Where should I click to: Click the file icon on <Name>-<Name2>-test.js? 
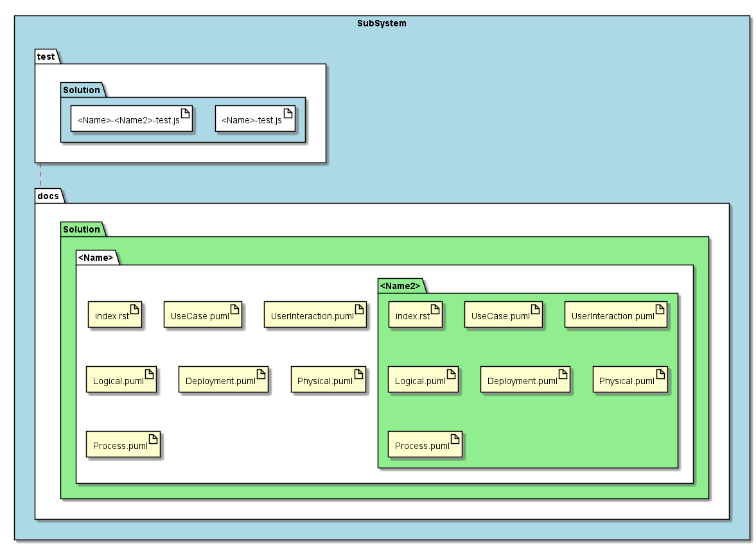(x=185, y=113)
